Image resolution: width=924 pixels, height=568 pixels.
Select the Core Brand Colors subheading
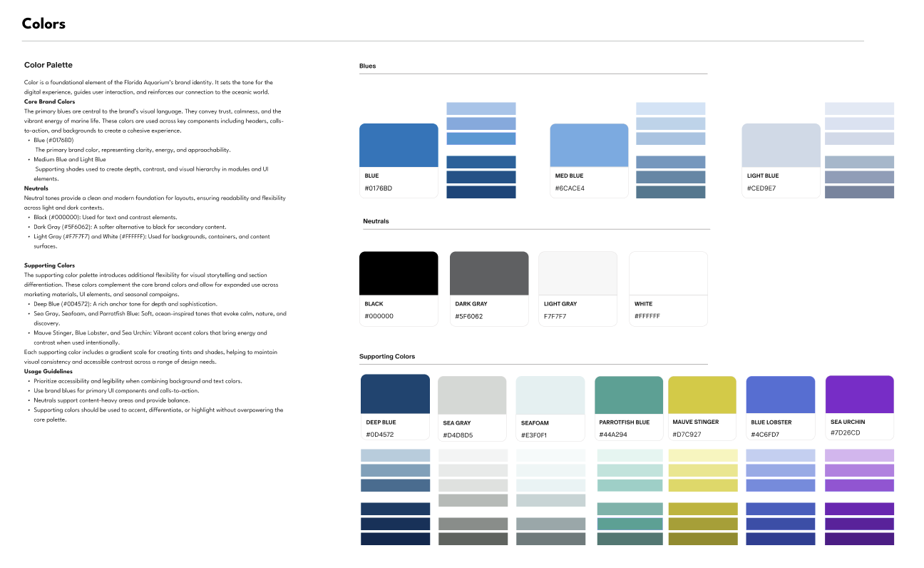49,102
